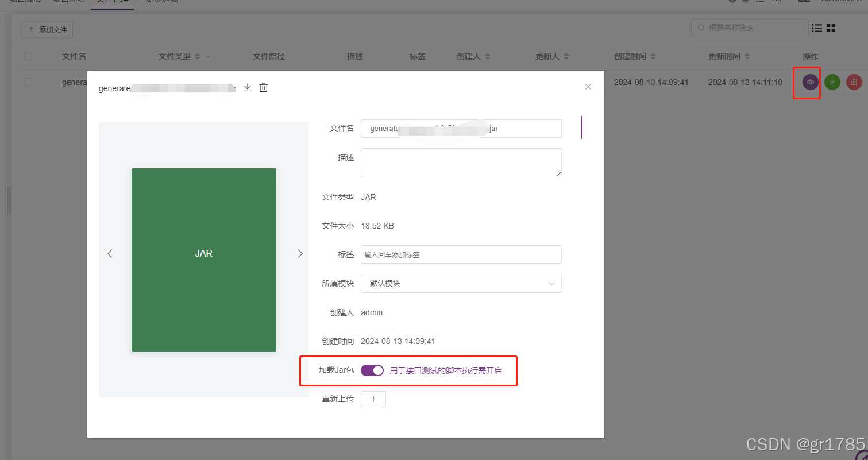
Task: Click the table row's 创建时间 cell 2024-08-13 14:09:41
Action: (x=651, y=82)
